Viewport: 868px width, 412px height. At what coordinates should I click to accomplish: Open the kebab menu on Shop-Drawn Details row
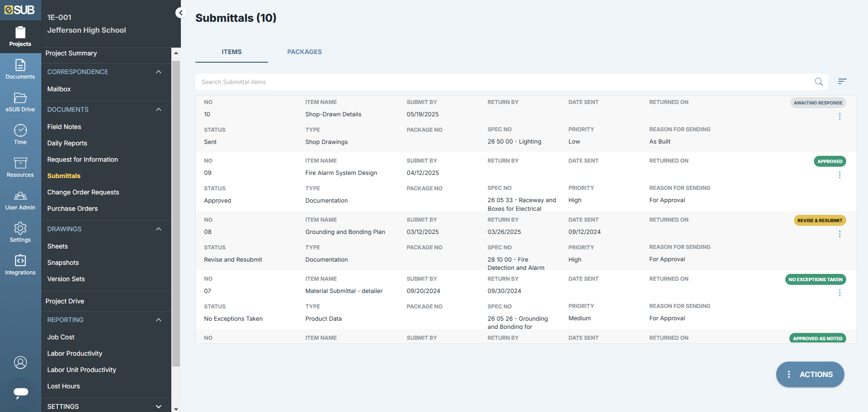(839, 116)
